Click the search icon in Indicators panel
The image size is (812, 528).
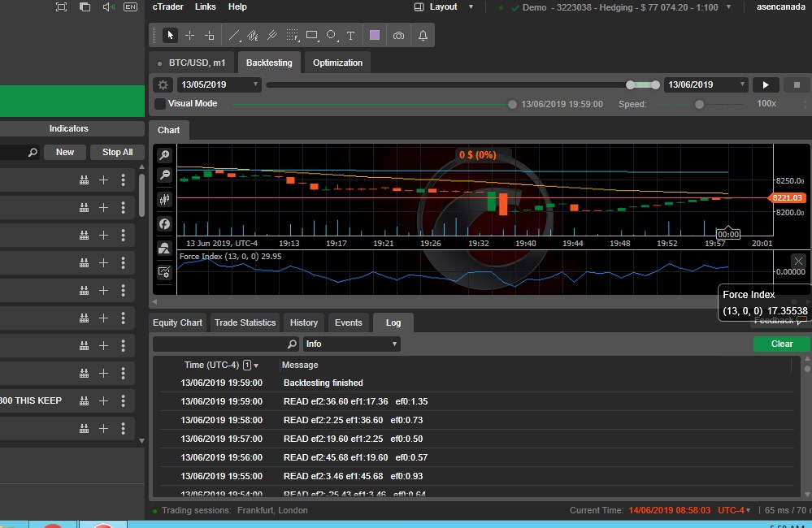(x=33, y=152)
